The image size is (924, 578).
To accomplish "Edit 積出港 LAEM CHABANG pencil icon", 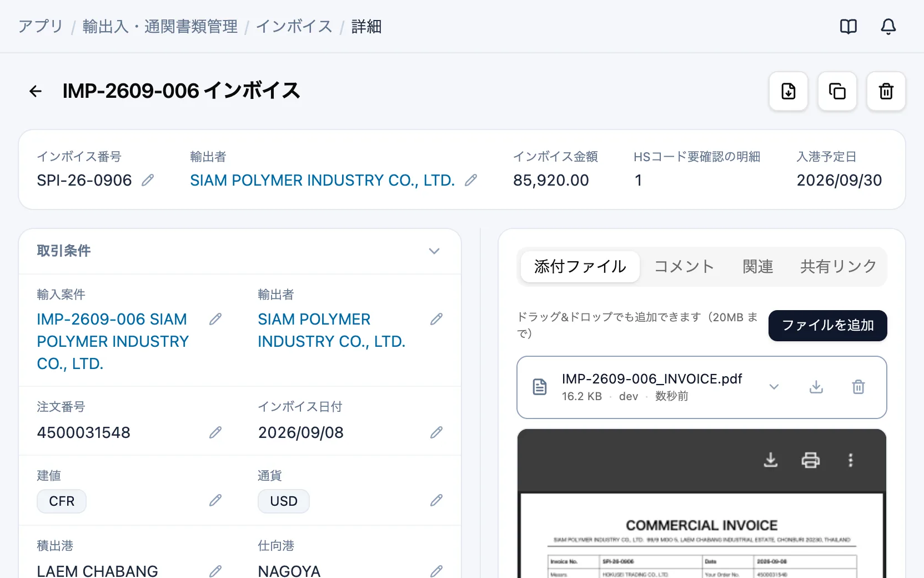I will coord(215,571).
